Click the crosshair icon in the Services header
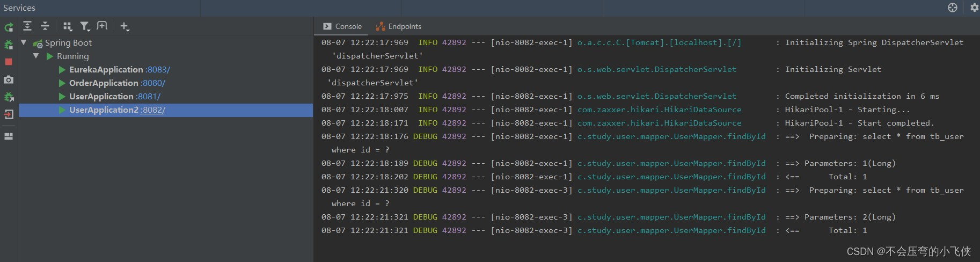This screenshot has width=980, height=262. click(953, 8)
